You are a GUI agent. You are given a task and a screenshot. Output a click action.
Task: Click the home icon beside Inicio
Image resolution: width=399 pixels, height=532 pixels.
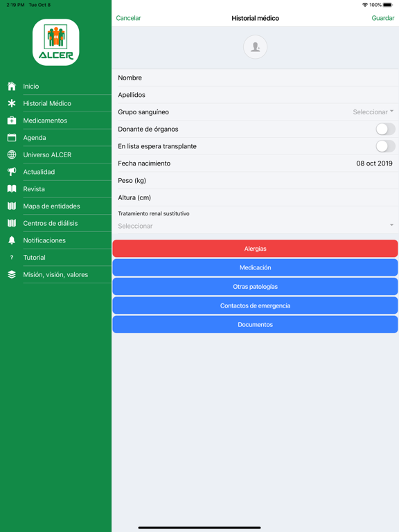pos(12,86)
